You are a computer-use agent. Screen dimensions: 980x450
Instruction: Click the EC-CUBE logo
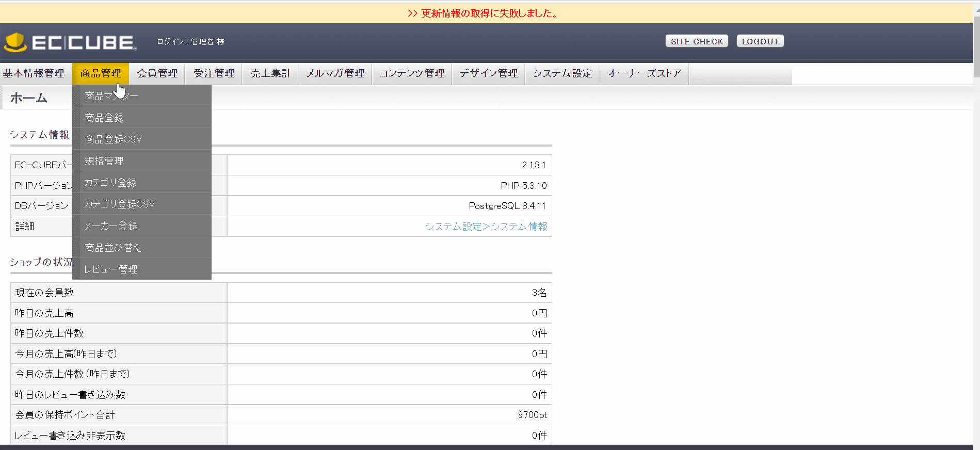point(71,42)
